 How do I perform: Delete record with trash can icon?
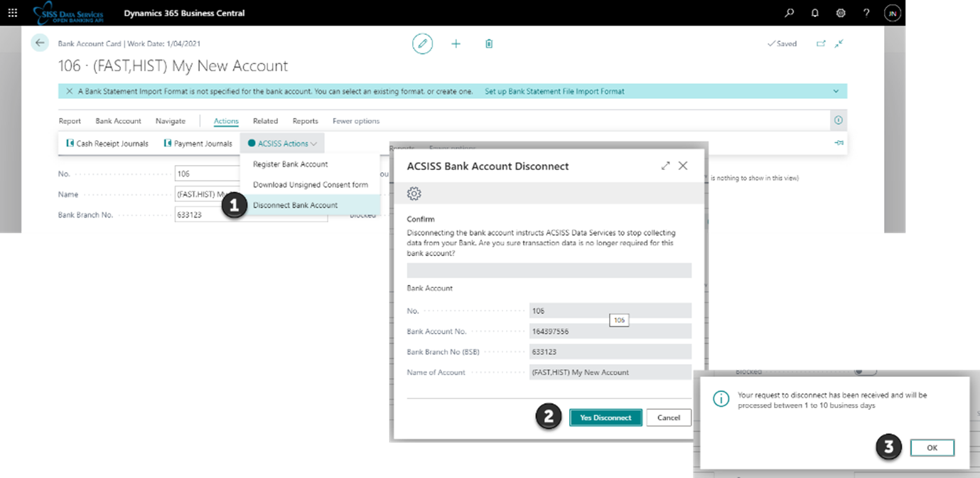click(489, 43)
